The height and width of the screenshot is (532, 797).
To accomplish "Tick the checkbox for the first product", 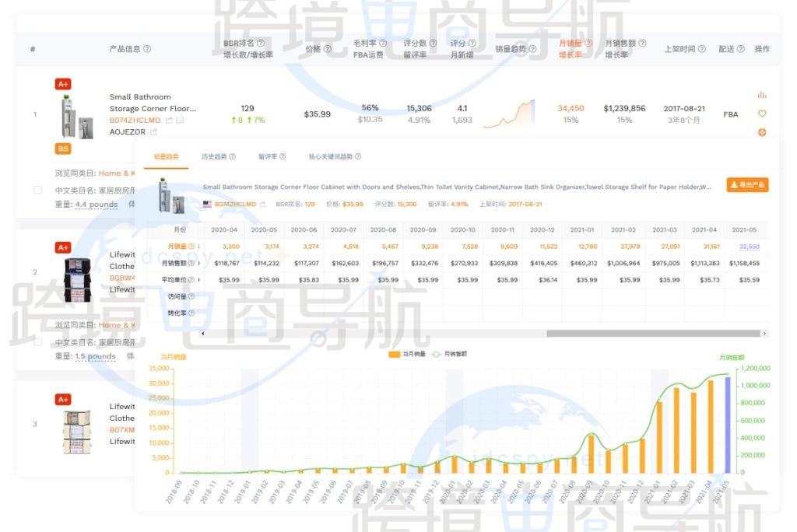I will click(38, 190).
